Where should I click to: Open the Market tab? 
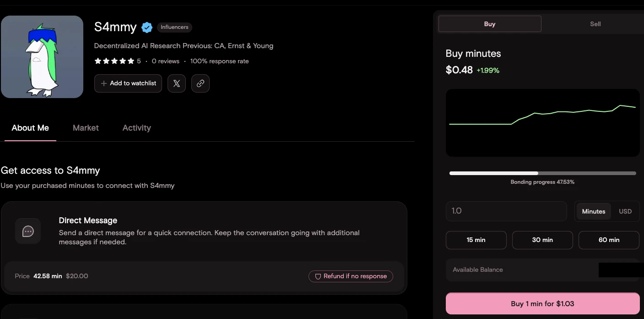pyautogui.click(x=86, y=128)
